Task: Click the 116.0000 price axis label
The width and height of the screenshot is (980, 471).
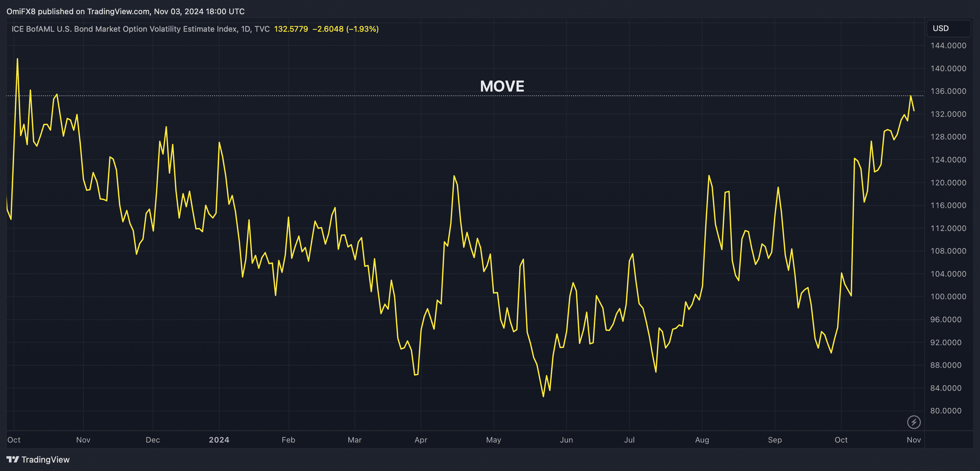Action: (x=948, y=205)
